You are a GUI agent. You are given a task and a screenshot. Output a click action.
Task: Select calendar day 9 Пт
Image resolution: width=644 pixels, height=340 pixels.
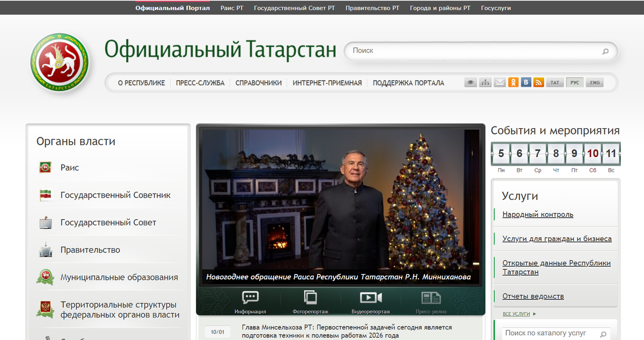click(574, 154)
